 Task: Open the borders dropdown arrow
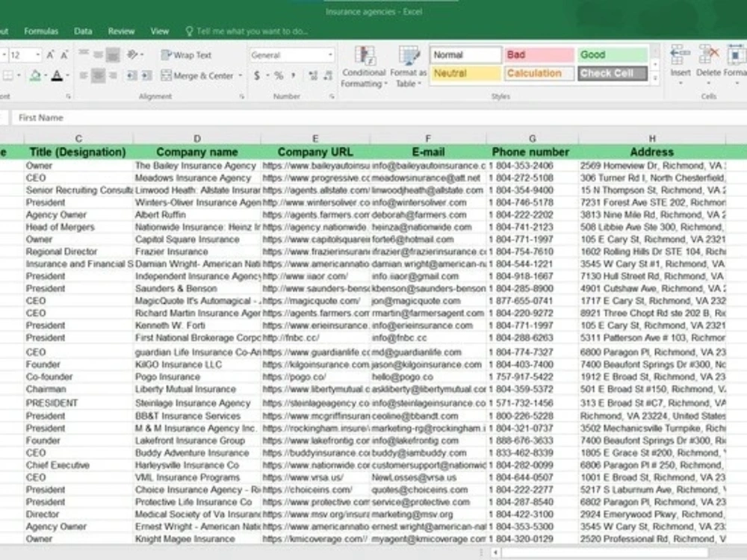pos(19,75)
